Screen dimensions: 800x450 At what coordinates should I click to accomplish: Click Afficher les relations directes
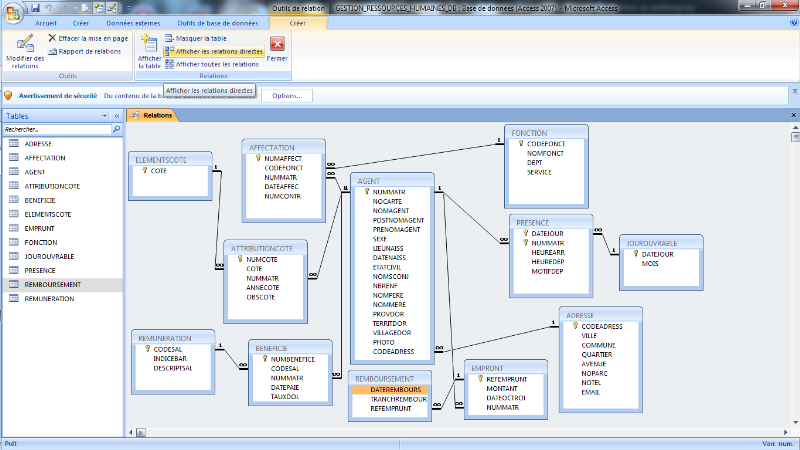click(218, 51)
